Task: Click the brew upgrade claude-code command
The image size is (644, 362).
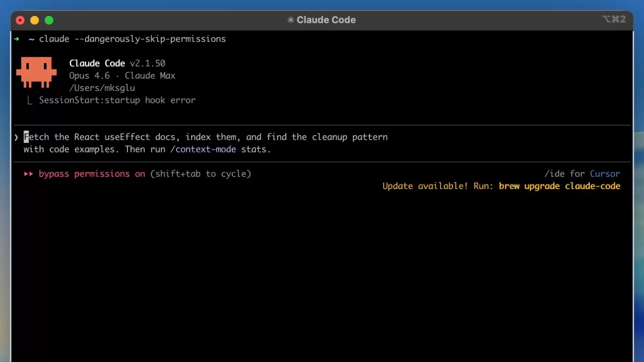Action: point(559,186)
